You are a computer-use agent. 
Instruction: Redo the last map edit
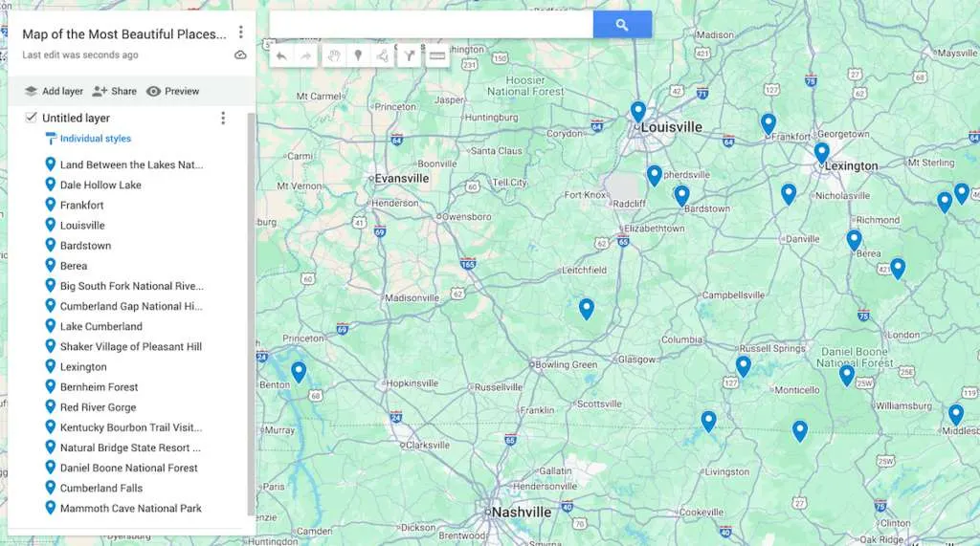click(x=305, y=56)
